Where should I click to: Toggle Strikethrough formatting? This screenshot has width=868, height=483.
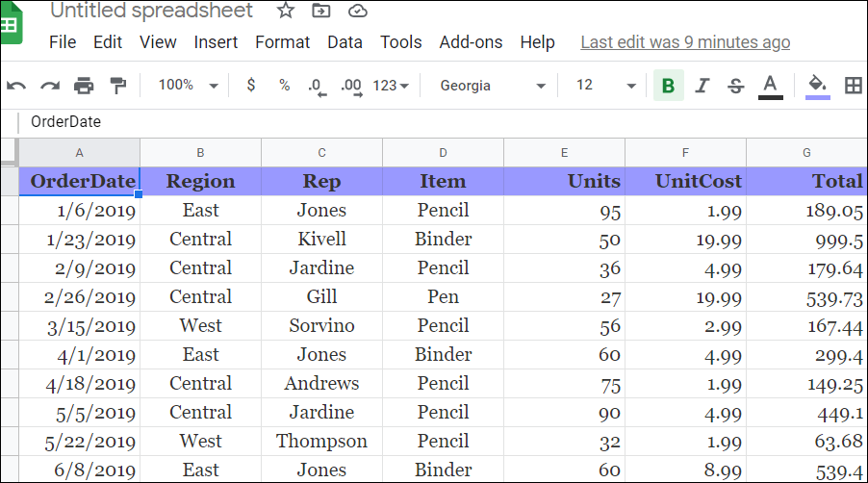click(x=735, y=86)
